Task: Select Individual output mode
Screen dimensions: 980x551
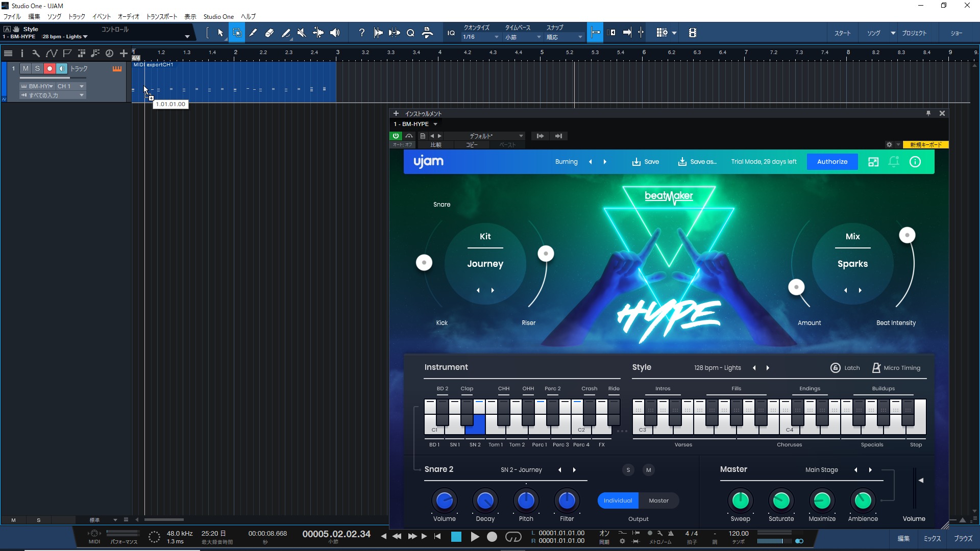Action: [x=618, y=500]
